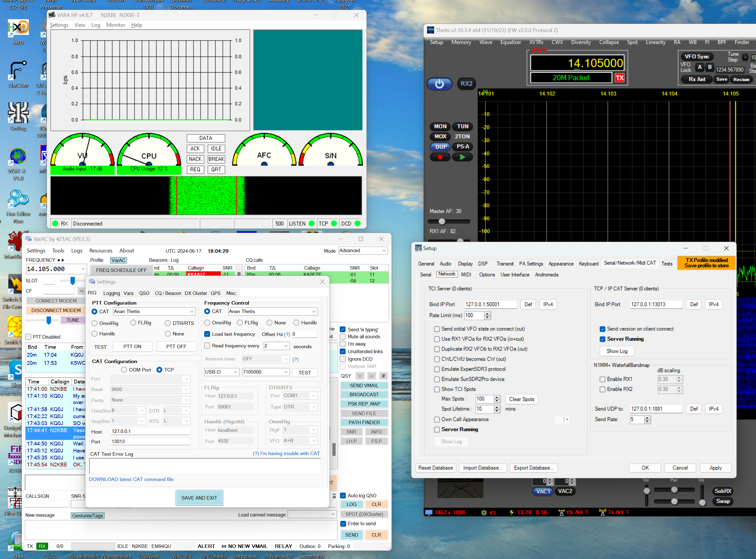The width and height of the screenshot is (756, 559).
Task: Click the SLOT slider in VarAC
Action: (72, 281)
